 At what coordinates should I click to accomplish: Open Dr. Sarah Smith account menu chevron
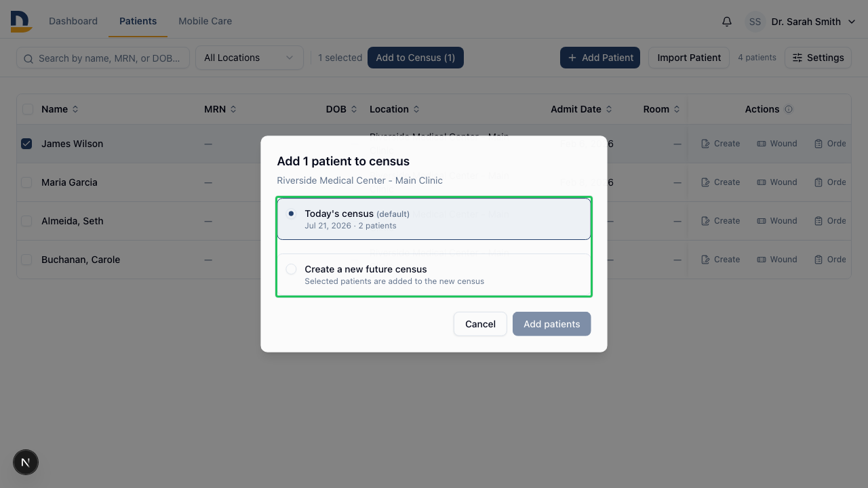click(x=852, y=22)
